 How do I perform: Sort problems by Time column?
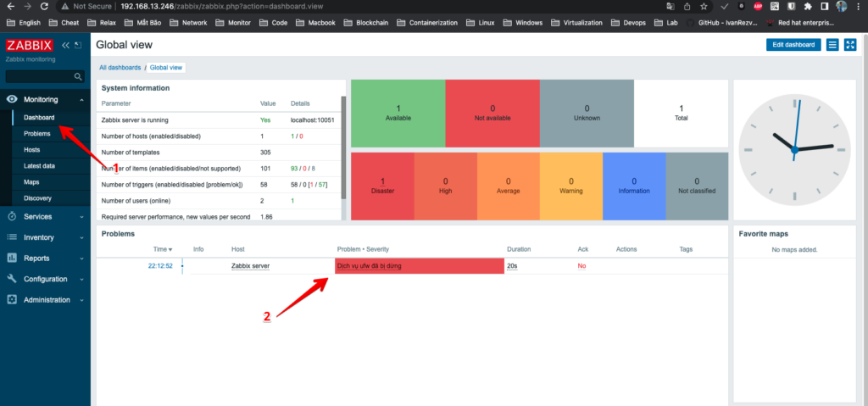(x=163, y=249)
